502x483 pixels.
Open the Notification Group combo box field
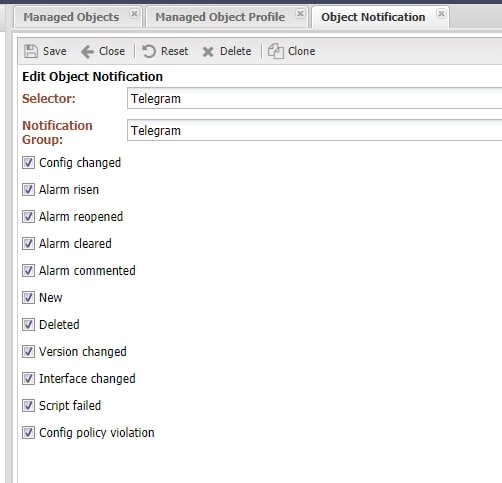314,130
